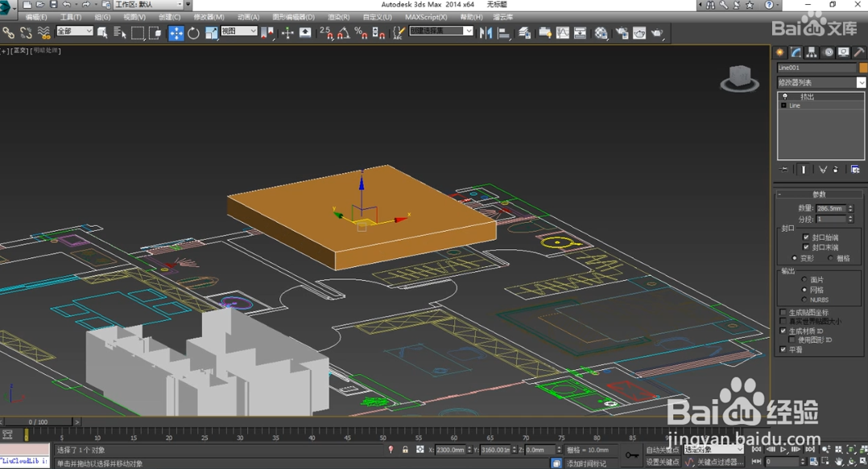Activate the Rotate tool
The image size is (868, 469).
193,33
